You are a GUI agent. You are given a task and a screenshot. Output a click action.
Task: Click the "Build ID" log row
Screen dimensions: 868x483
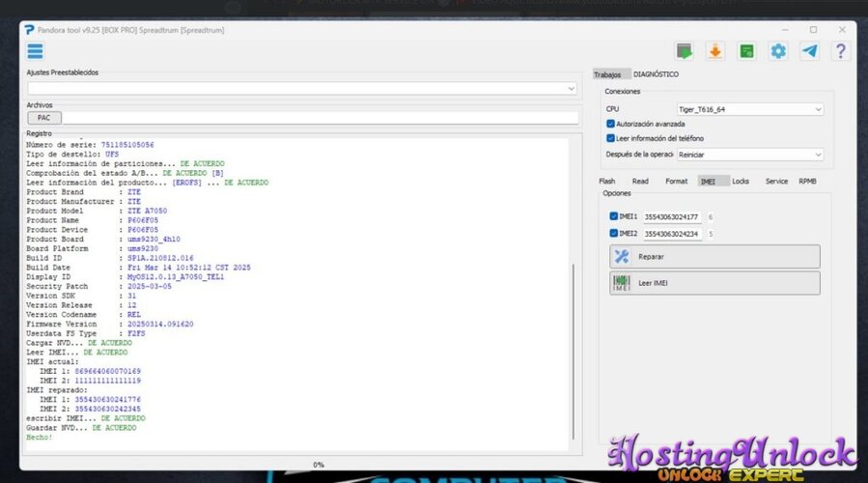tap(110, 258)
